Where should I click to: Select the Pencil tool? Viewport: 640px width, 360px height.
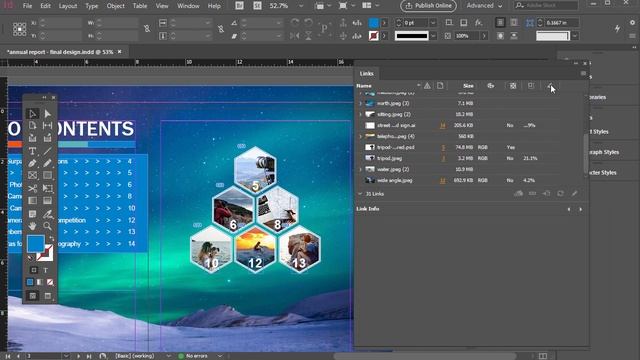click(x=47, y=163)
